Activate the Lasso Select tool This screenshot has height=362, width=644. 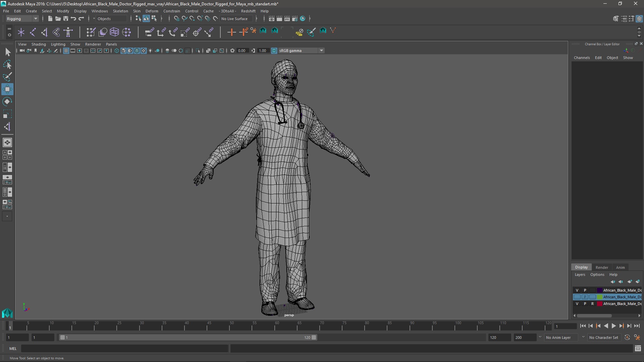click(x=7, y=64)
